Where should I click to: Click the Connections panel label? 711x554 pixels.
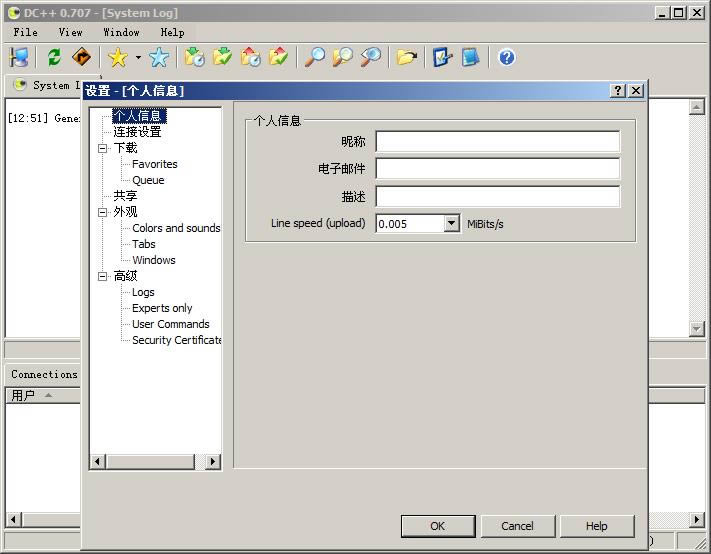tap(44, 374)
